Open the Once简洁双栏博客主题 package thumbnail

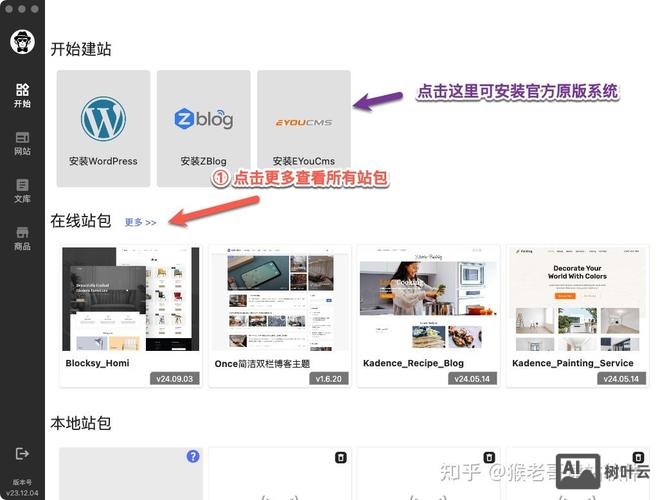coord(280,299)
